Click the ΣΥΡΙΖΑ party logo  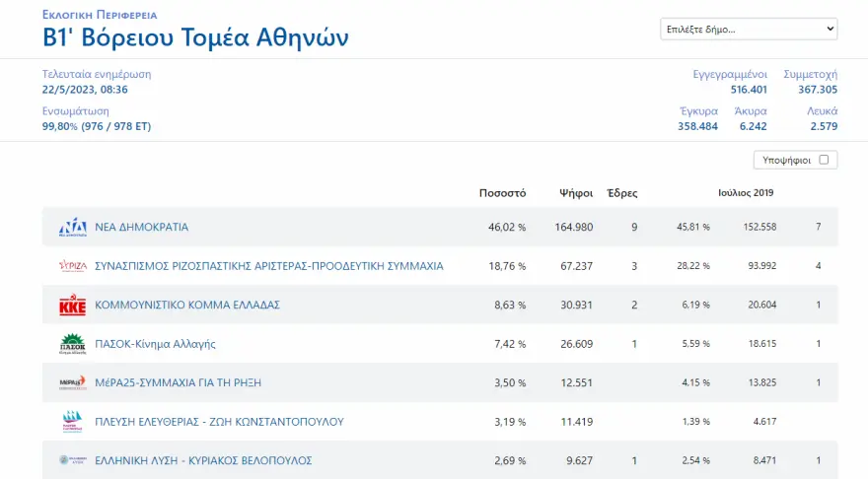point(73,266)
